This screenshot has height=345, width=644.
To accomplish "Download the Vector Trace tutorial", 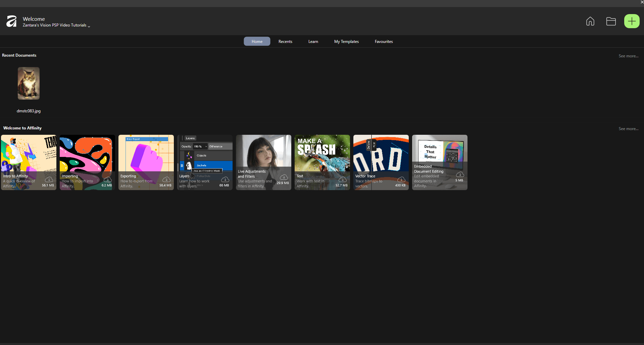I will tap(401, 180).
